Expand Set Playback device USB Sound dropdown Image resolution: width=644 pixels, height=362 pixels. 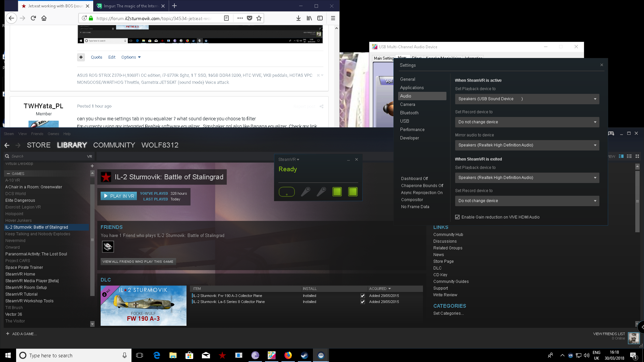click(x=527, y=99)
